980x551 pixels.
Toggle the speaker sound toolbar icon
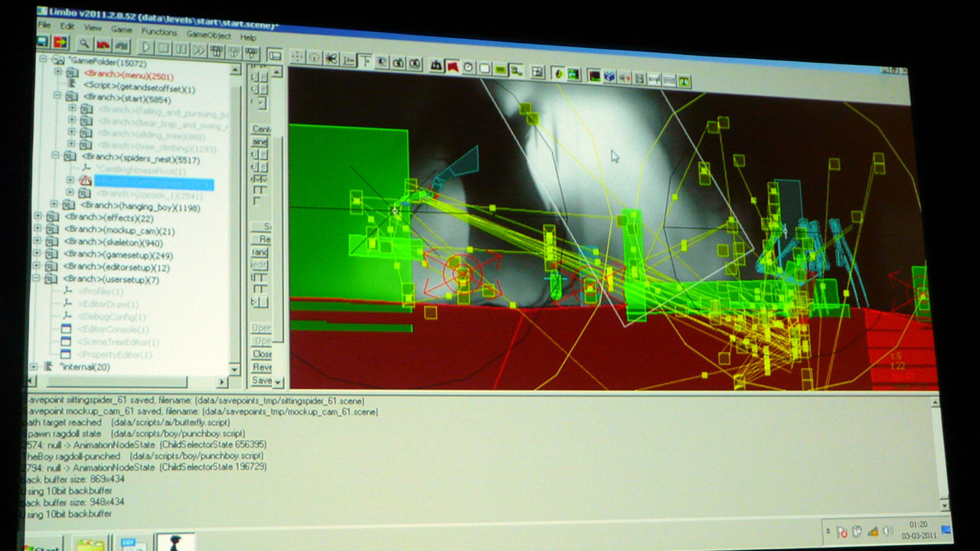624,77
